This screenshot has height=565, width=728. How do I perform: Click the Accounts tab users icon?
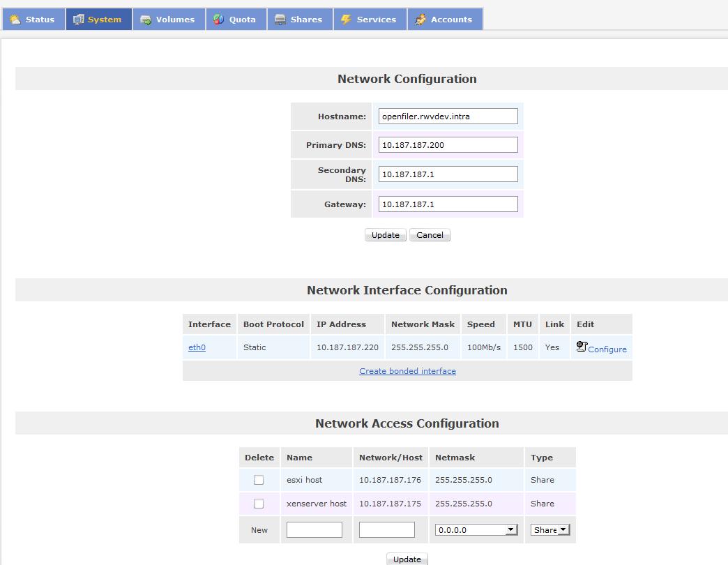tap(420, 20)
